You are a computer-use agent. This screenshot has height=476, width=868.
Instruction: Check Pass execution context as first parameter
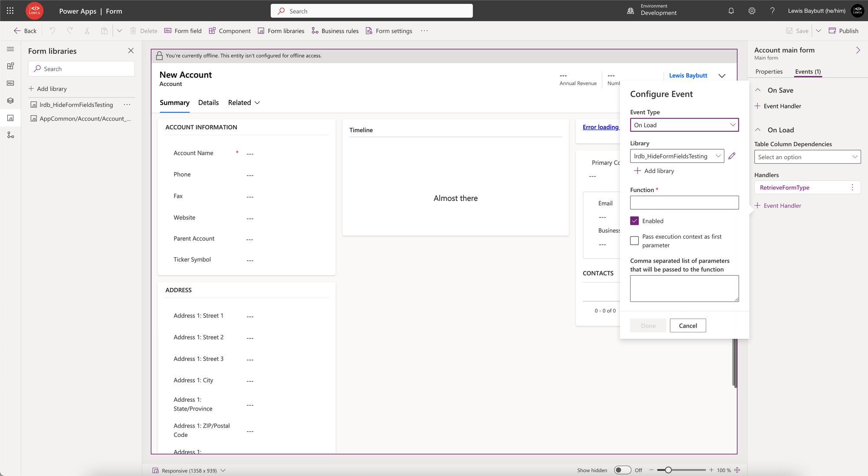coord(635,240)
